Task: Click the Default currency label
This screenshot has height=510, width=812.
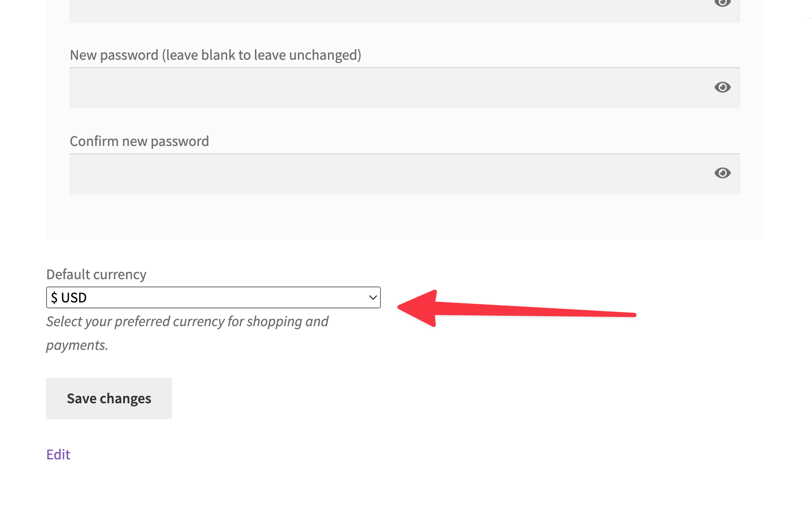Action: (x=96, y=274)
